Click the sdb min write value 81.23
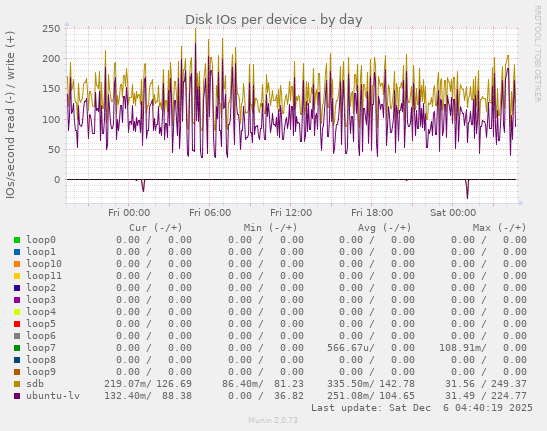Image resolution: width=547 pixels, height=431 pixels. (289, 384)
